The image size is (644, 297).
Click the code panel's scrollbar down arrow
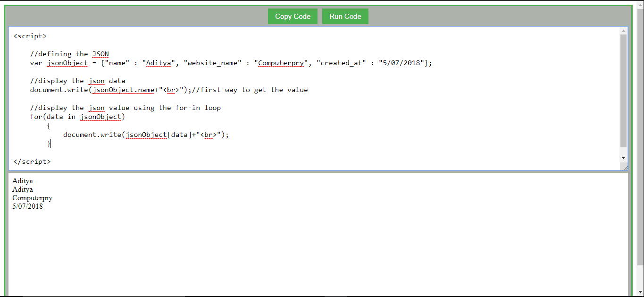pyautogui.click(x=624, y=159)
